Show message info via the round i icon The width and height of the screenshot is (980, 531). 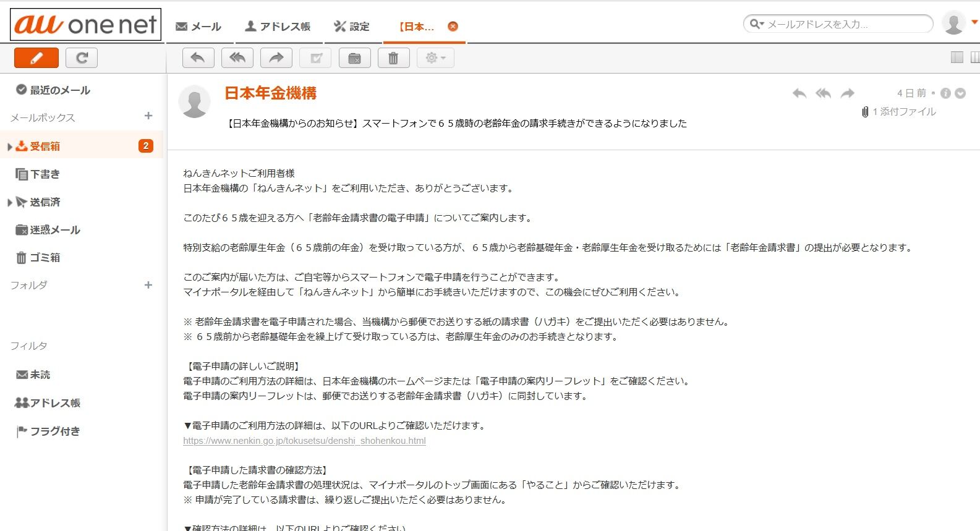945,93
